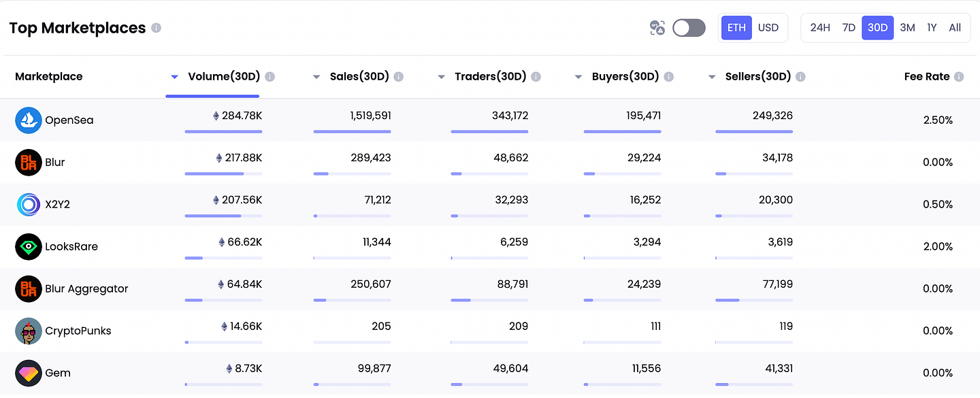Click Blur's volume progress bar
This screenshot has width=980, height=398.
coord(223,173)
